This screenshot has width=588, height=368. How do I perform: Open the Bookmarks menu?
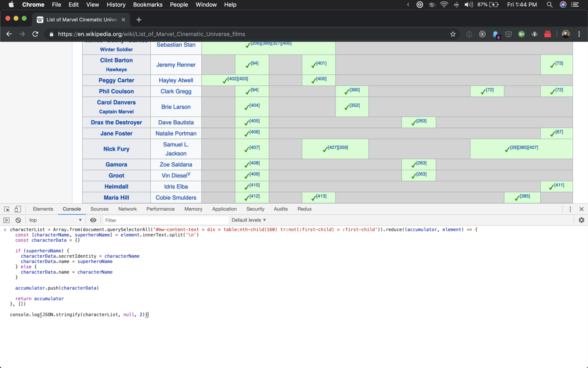coord(148,4)
